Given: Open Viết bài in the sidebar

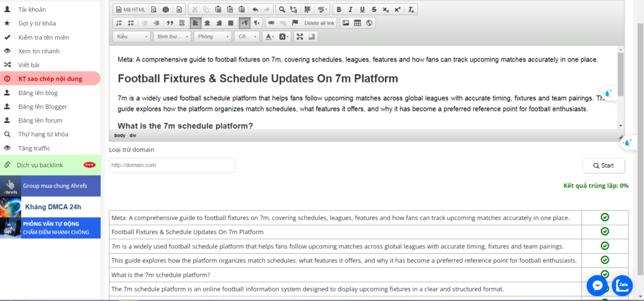Looking at the screenshot, I should click(30, 65).
